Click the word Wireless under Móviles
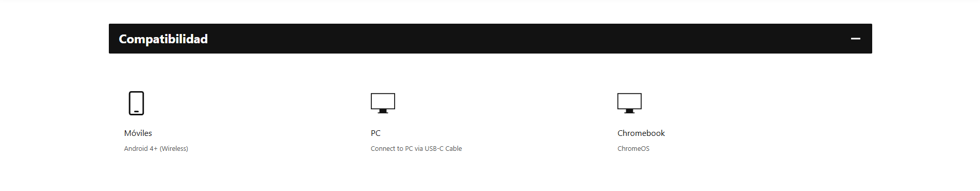Viewport: 980px width, 191px height. 174,148
